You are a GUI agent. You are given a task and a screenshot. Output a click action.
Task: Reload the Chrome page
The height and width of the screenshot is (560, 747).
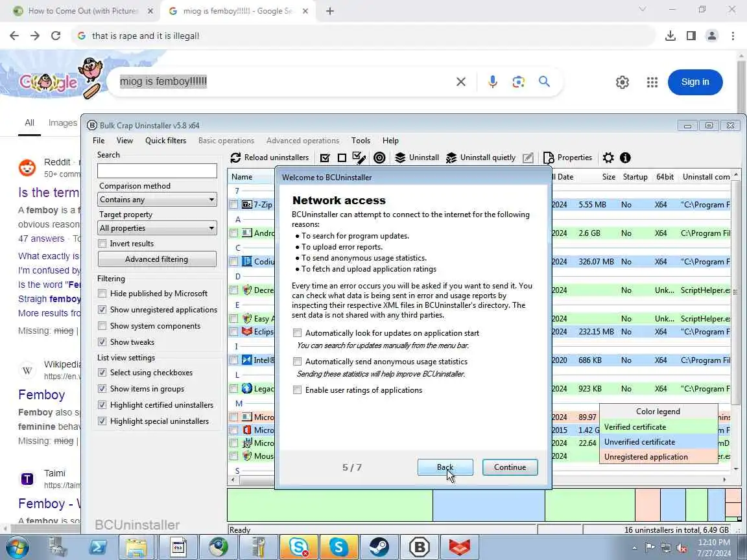[56, 36]
